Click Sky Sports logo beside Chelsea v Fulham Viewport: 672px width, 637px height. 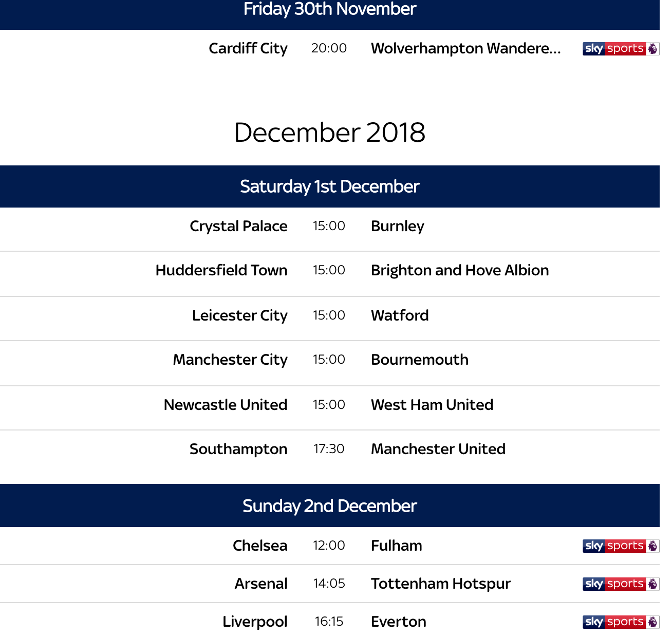(621, 546)
